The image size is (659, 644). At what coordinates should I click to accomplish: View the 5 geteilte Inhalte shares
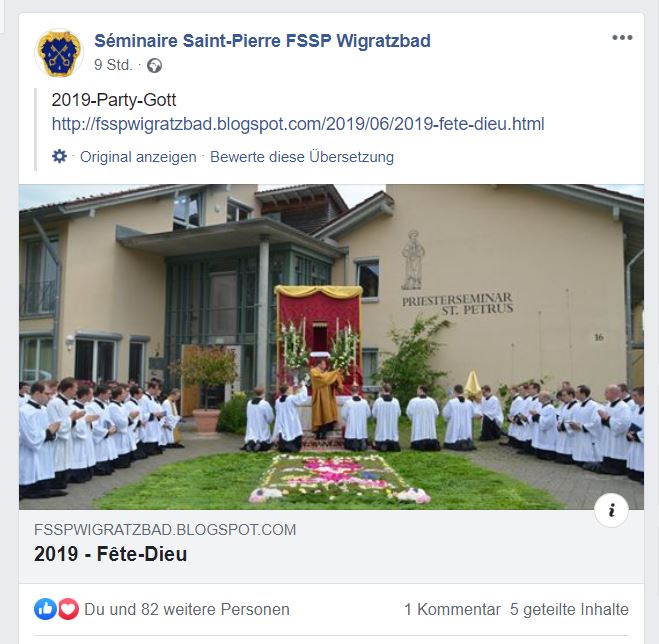pyautogui.click(x=569, y=609)
